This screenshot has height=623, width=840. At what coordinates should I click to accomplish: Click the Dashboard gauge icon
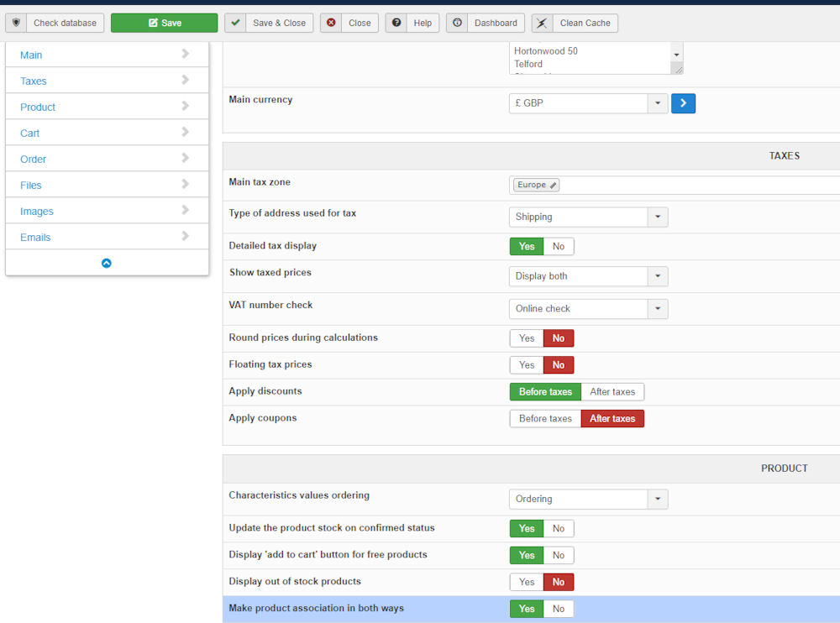pos(457,23)
